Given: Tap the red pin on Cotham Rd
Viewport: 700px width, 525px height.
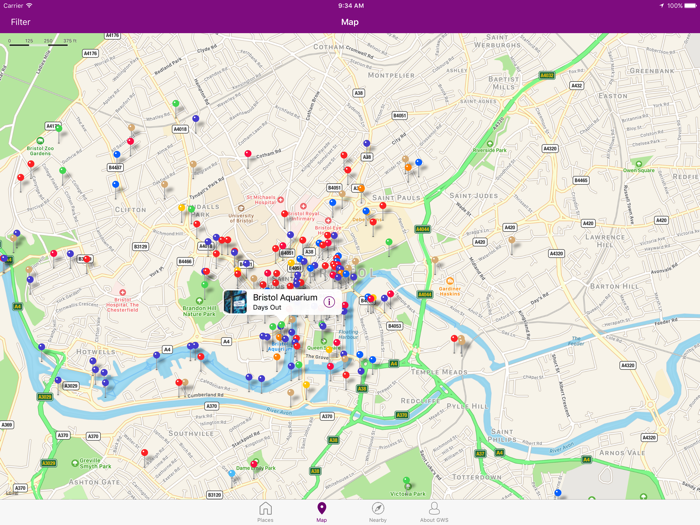Looking at the screenshot, I should (x=248, y=154).
